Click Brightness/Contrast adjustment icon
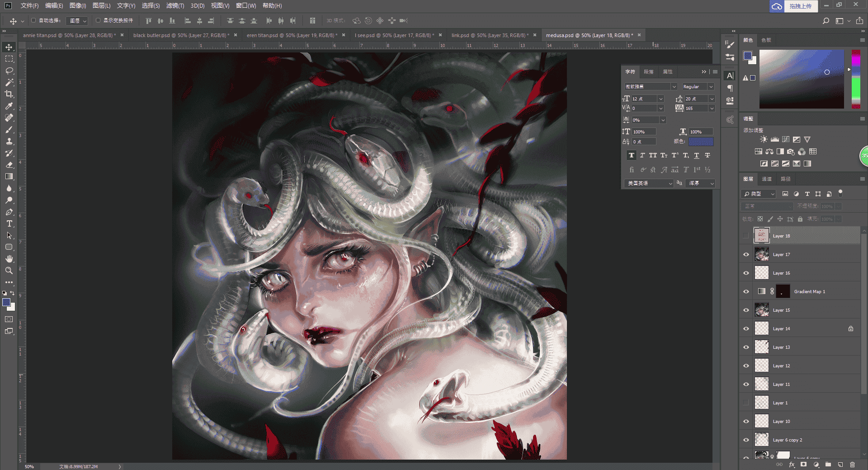 tap(764, 139)
